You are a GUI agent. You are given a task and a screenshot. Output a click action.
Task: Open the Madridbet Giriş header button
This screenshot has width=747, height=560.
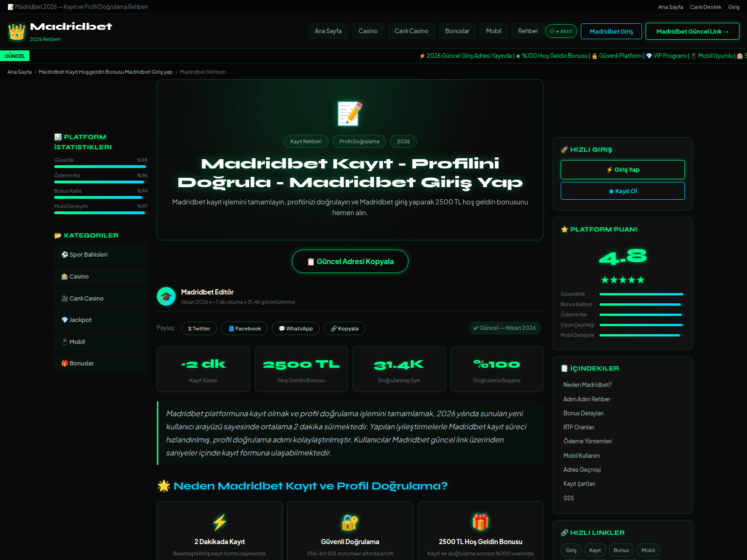[x=611, y=31]
